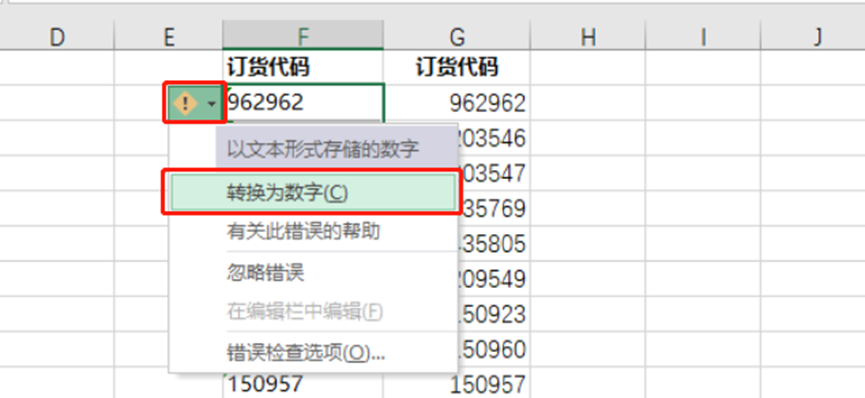
Task: Select column G header
Action: pyautogui.click(x=457, y=37)
